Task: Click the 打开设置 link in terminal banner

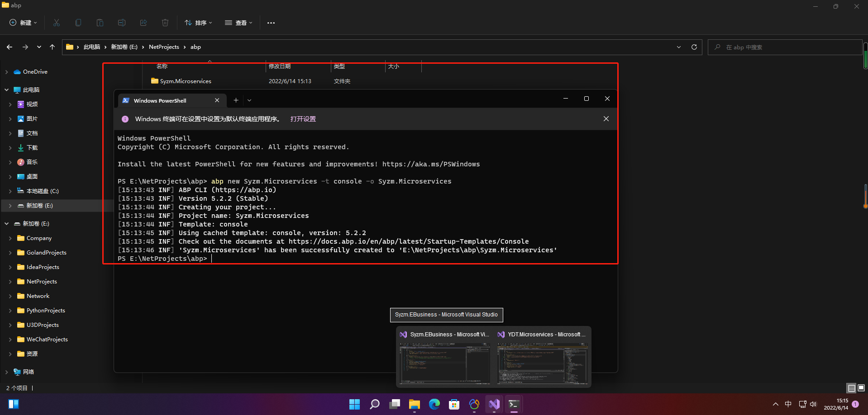Action: 303,119
